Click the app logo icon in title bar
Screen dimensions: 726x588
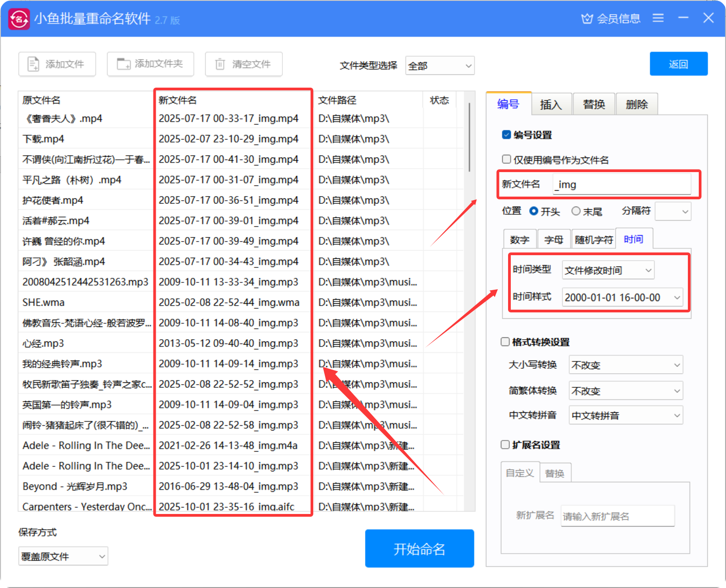click(19, 19)
